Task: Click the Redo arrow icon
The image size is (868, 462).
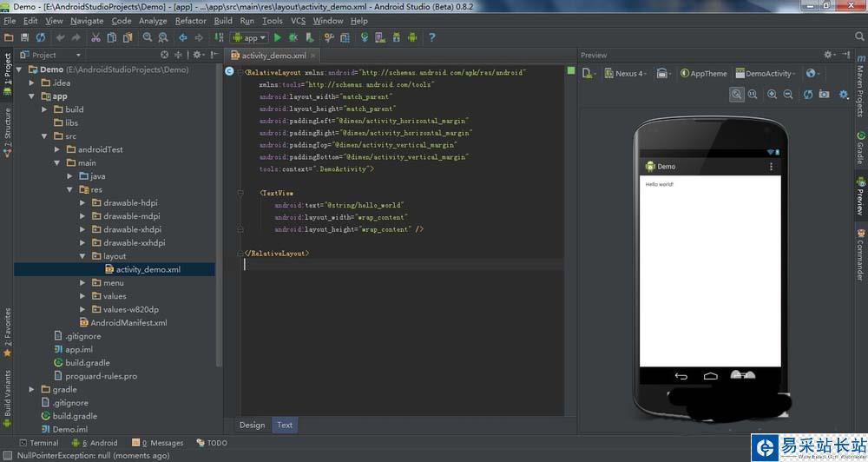Action: pos(76,37)
